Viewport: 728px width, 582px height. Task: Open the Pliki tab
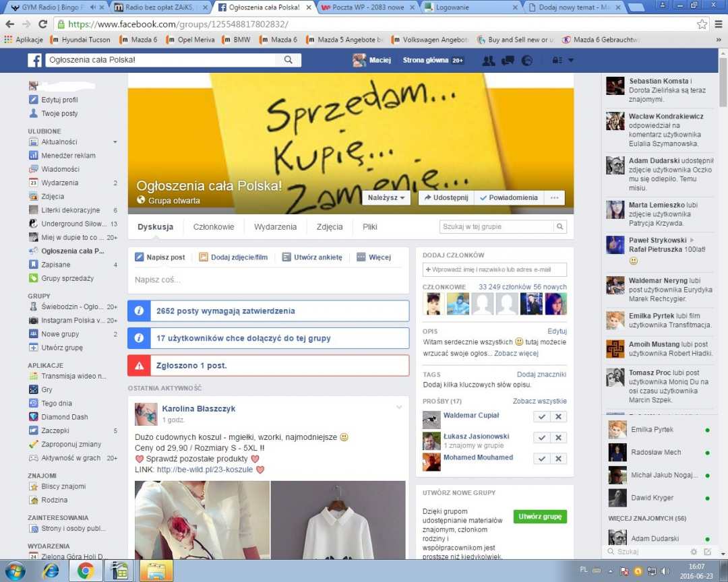click(370, 227)
